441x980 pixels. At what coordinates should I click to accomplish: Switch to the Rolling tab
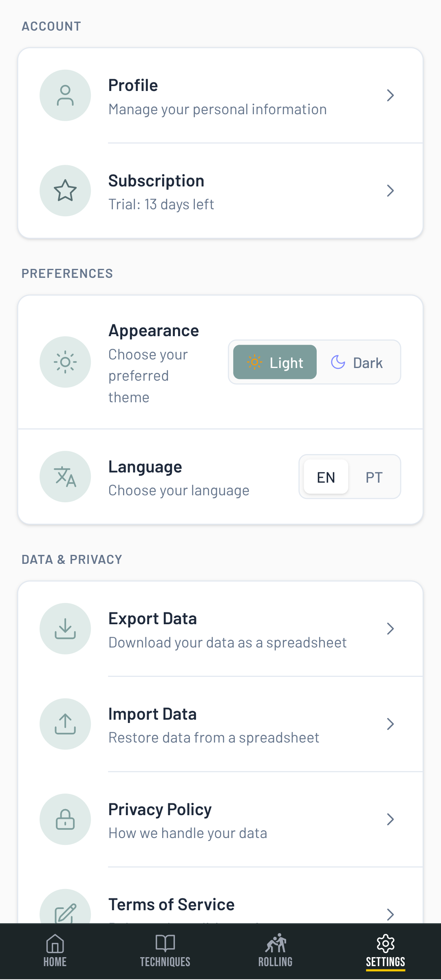coord(276,951)
